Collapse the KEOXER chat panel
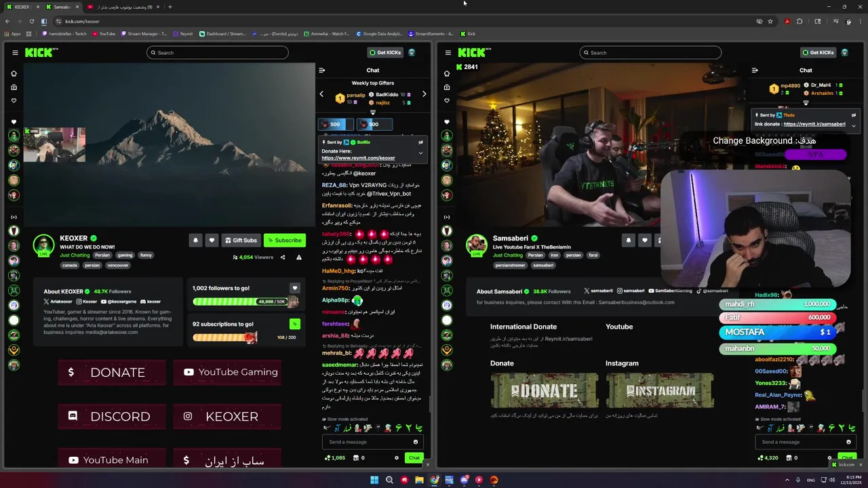Screen dimensions: 868x488 pos(322,70)
